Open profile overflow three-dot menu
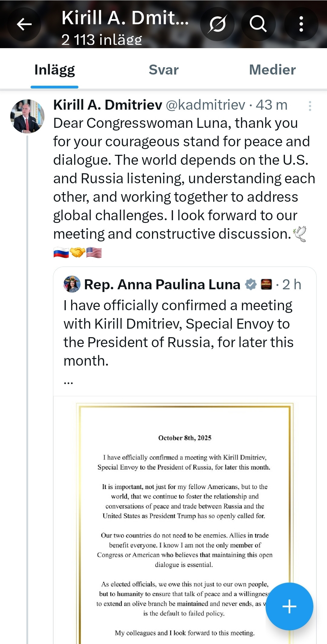The height and width of the screenshot is (644, 327). [x=301, y=24]
